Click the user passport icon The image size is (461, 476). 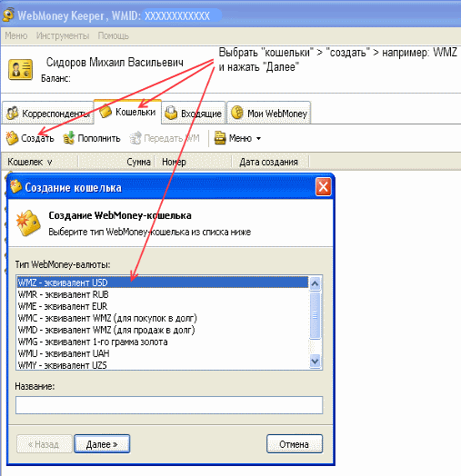click(x=20, y=70)
